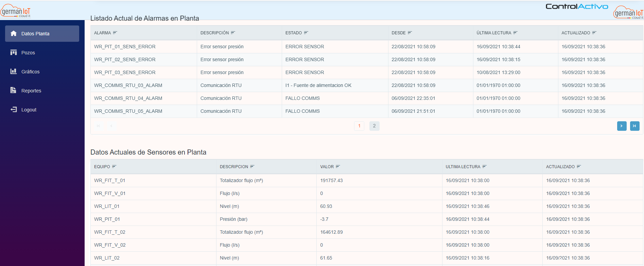Screen dimensions: 644x266
Task: Open filter menu for EQUIPO column
Action: (x=114, y=166)
